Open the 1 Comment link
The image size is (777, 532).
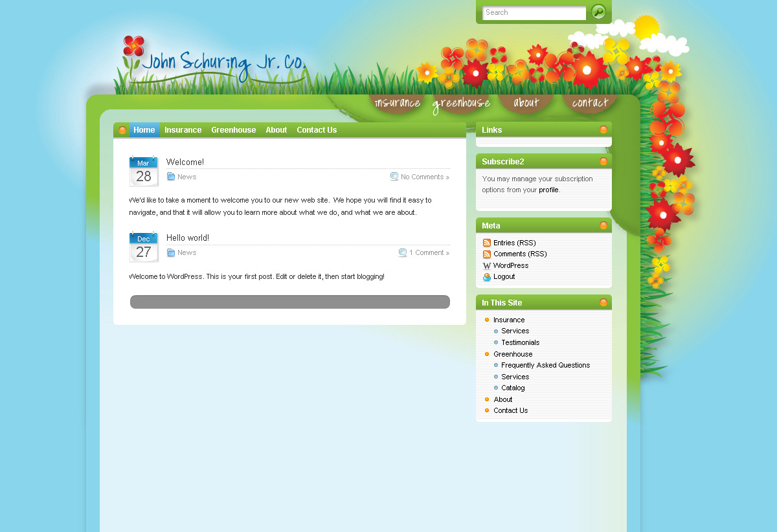pos(429,253)
